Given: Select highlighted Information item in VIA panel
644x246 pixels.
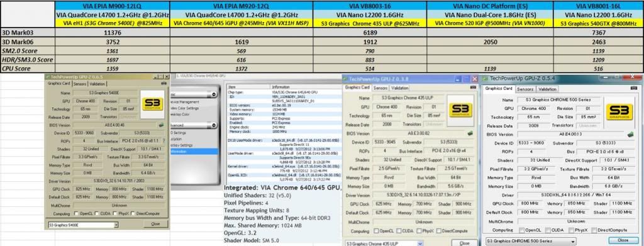Looking at the screenshot, I should (x=194, y=151).
